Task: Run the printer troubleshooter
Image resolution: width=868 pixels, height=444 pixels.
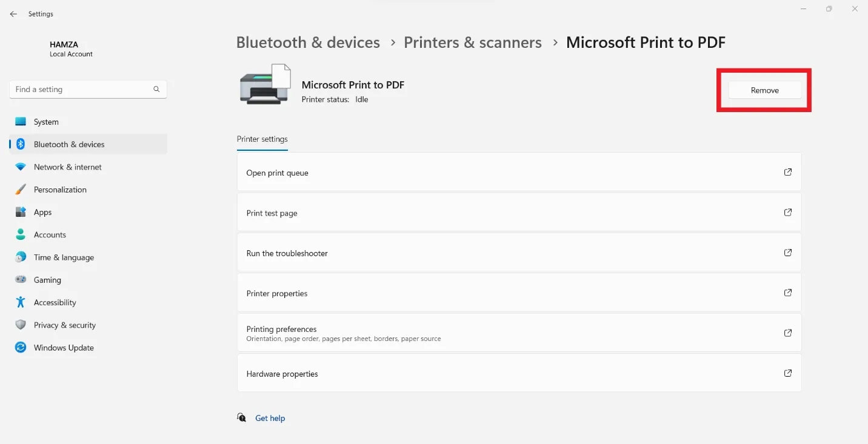Action: [x=287, y=253]
